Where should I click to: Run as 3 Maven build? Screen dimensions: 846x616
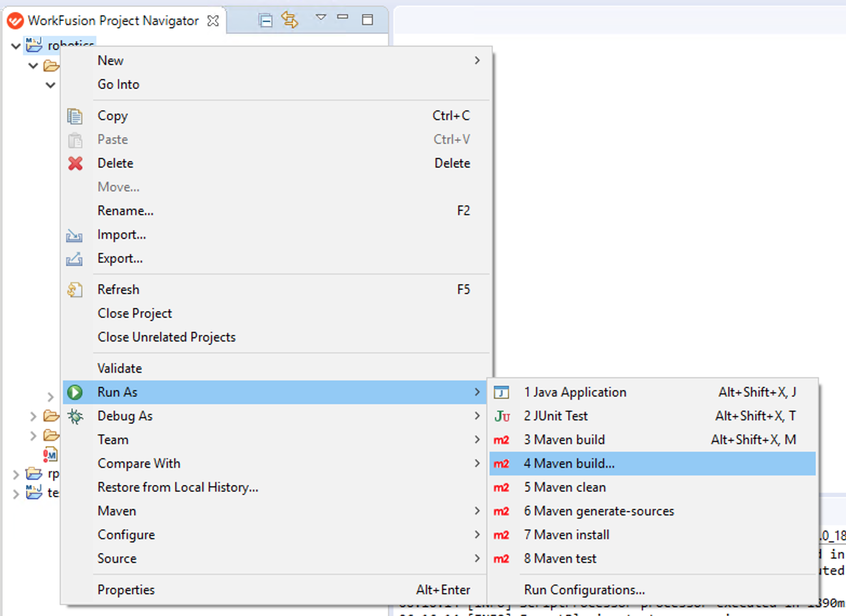pyautogui.click(x=653, y=440)
